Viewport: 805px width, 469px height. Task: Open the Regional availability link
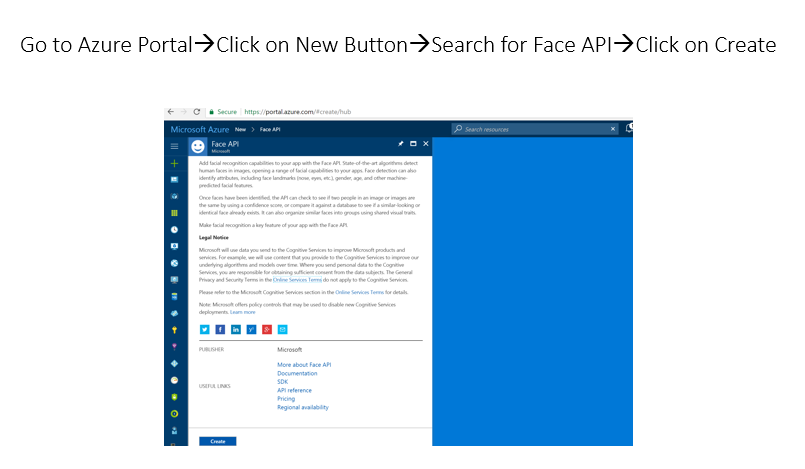[303, 407]
